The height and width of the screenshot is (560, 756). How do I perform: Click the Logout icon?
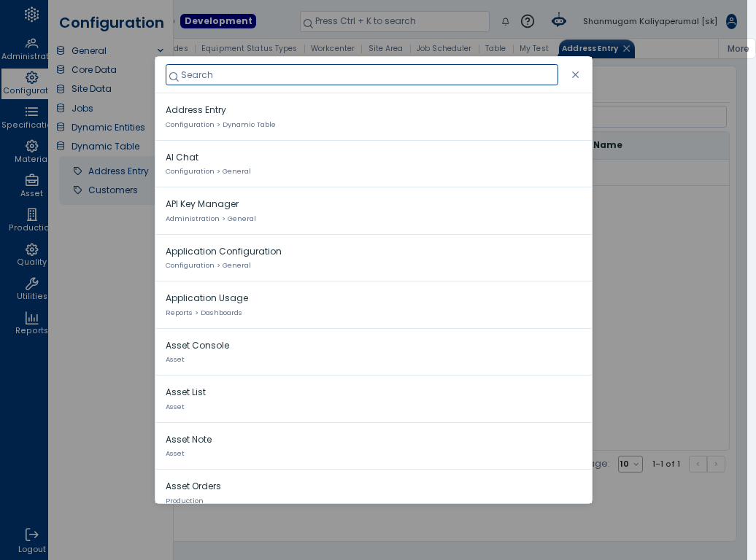32,534
